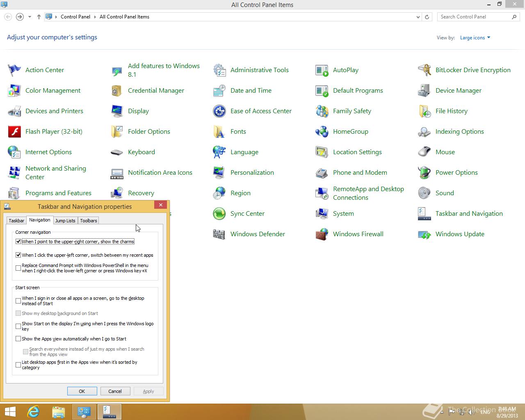The width and height of the screenshot is (525, 420).
Task: Open the Ease of Access Center icon
Action: (219, 111)
